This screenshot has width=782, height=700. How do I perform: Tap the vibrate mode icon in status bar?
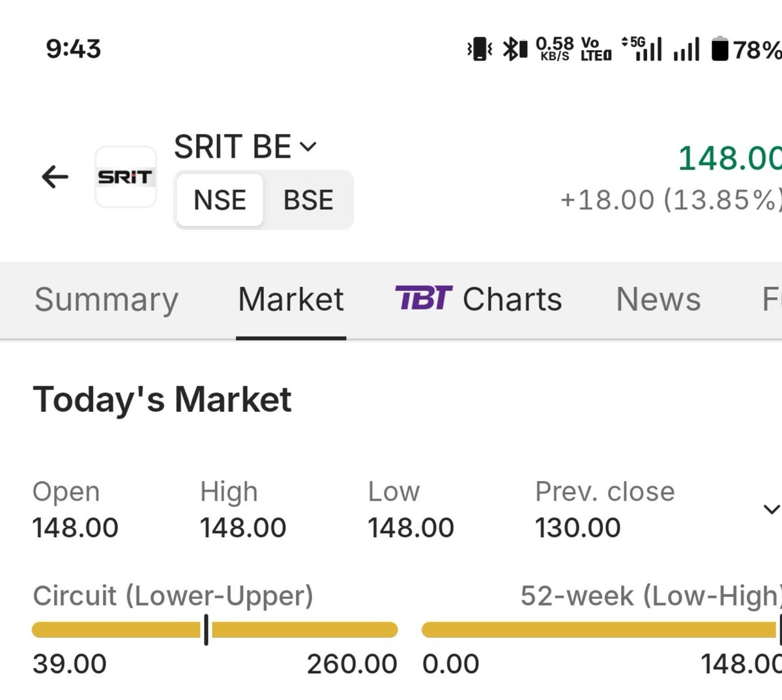pyautogui.click(x=479, y=50)
